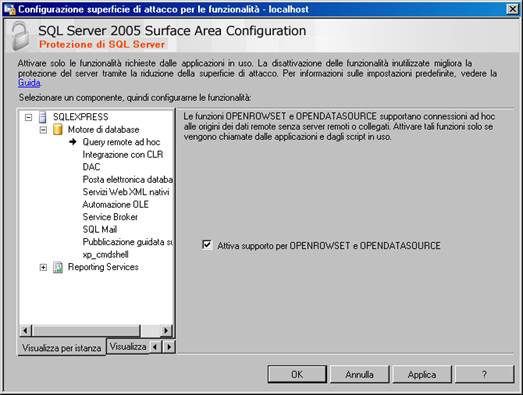
Task: Select Pubblicazione guidata item
Action: 128,242
